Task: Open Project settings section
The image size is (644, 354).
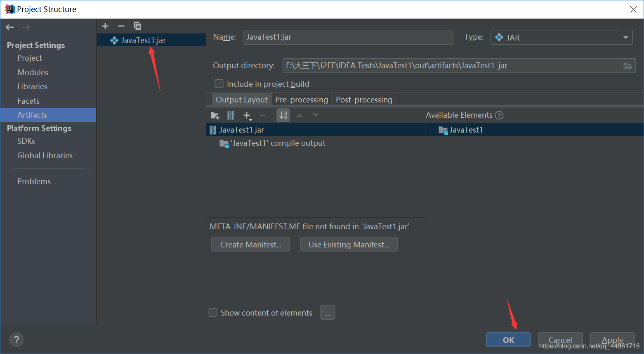Action: [x=30, y=58]
